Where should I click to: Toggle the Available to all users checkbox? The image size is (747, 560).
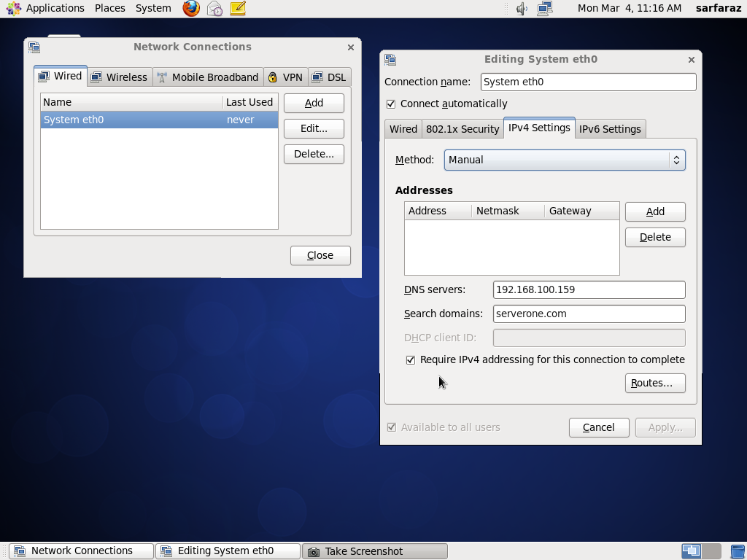pyautogui.click(x=392, y=427)
